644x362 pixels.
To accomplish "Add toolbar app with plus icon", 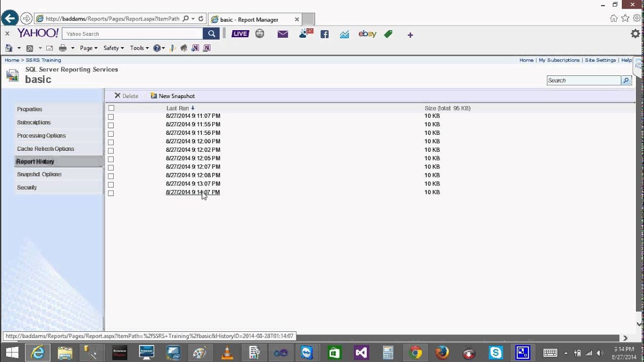I will click(x=410, y=35).
